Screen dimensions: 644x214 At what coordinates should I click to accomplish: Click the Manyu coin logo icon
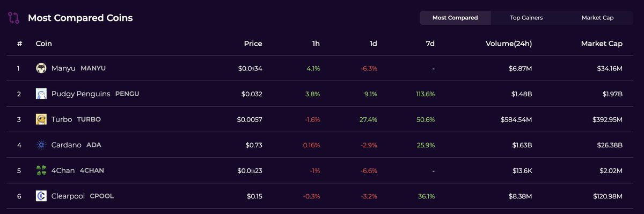click(x=41, y=68)
